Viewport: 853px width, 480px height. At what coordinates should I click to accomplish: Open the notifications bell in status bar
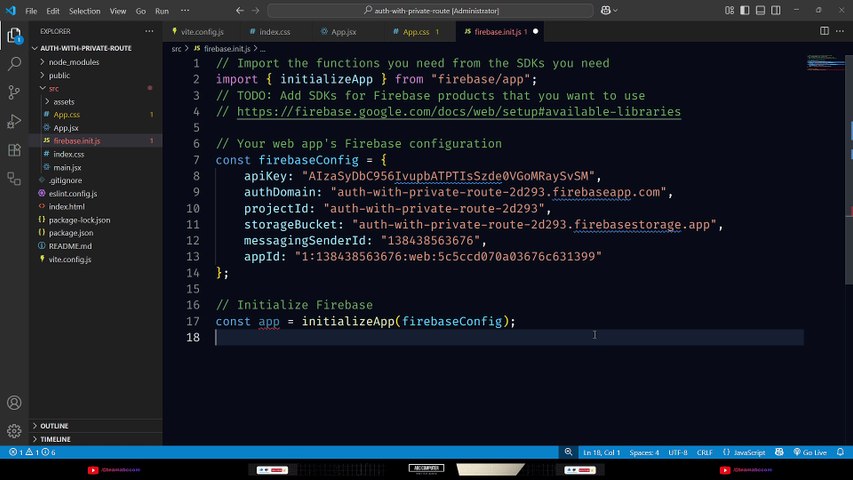pos(840,452)
